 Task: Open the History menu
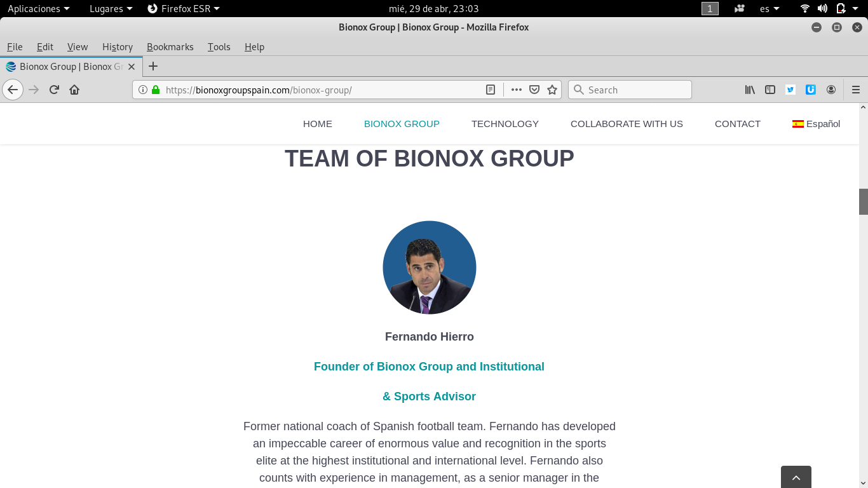point(118,46)
